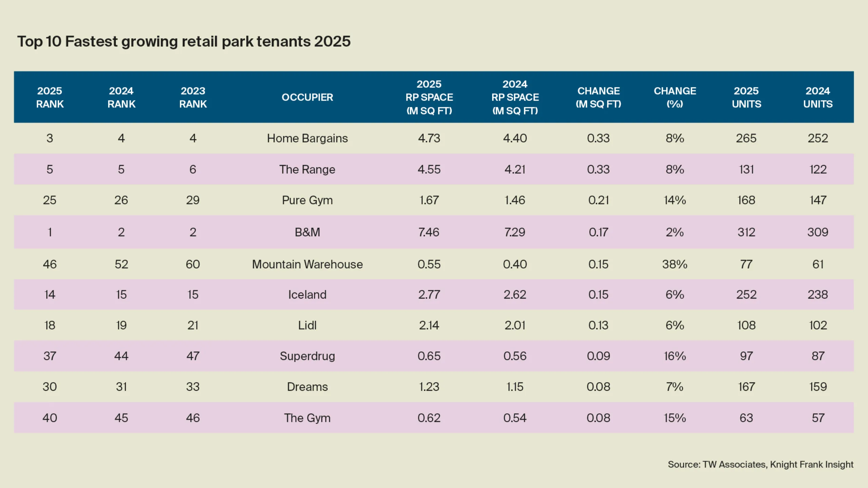Click Pure Gym 2025 units value 168
This screenshot has height=488, width=868.
click(746, 200)
